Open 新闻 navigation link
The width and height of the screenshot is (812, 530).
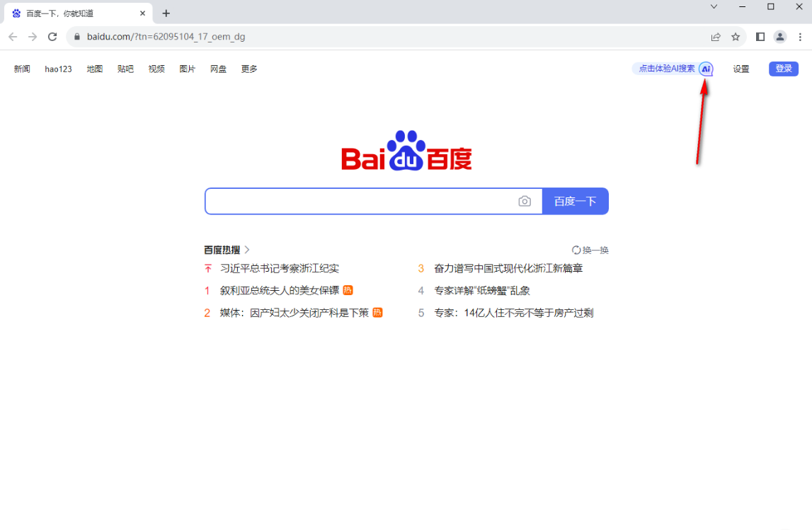[x=22, y=69]
